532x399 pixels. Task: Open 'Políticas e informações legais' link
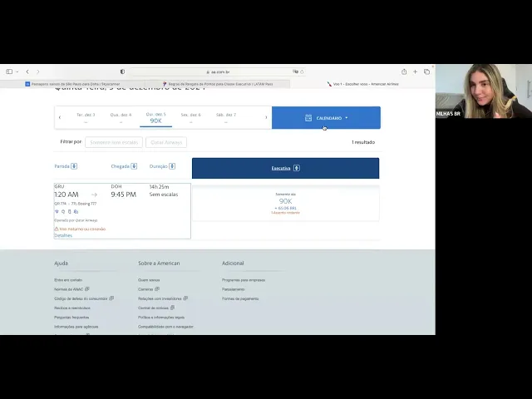coord(161,318)
